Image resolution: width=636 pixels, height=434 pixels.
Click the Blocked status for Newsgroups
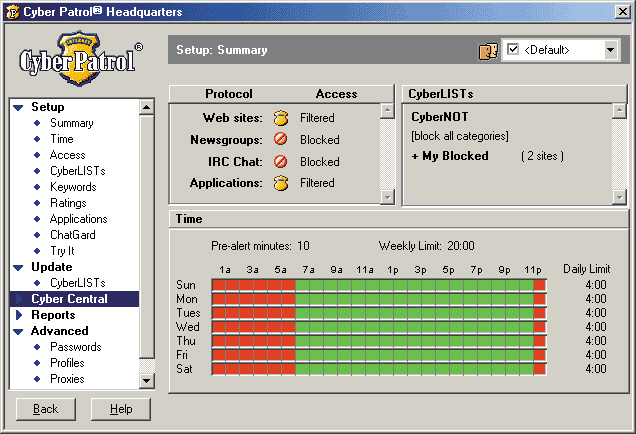pyautogui.click(x=320, y=140)
